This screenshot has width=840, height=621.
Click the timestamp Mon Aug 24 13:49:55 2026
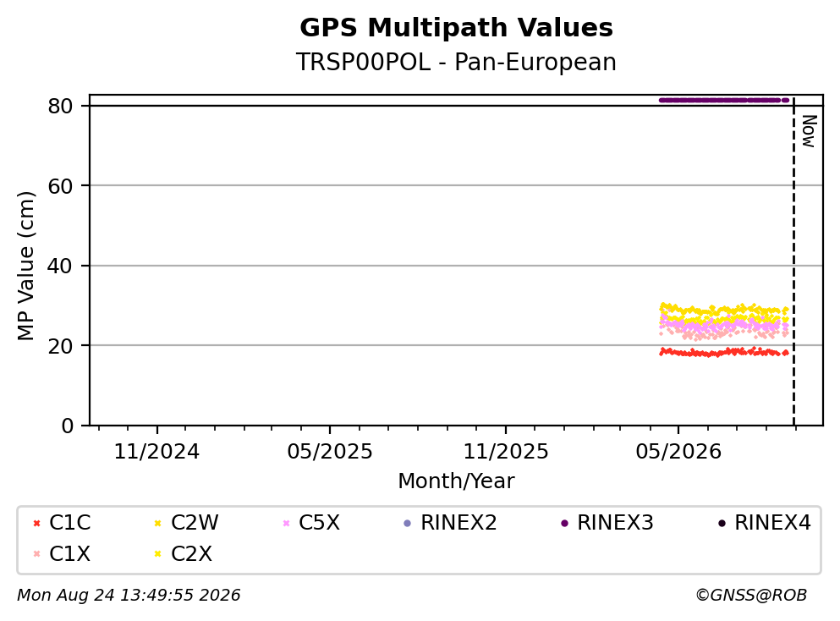129,596
